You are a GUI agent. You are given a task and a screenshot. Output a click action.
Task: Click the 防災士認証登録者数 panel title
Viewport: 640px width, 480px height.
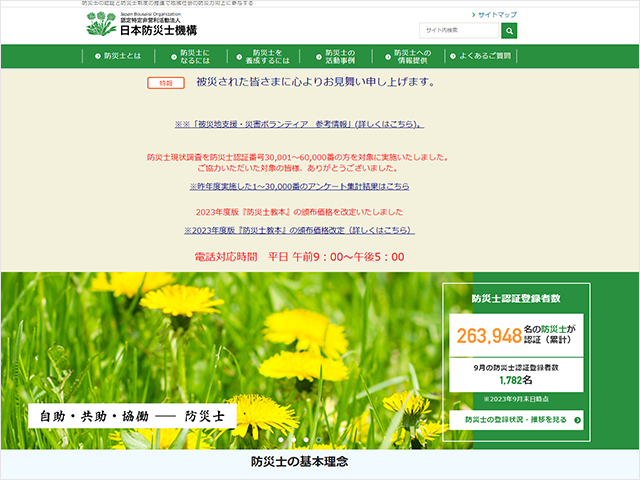tap(516, 299)
